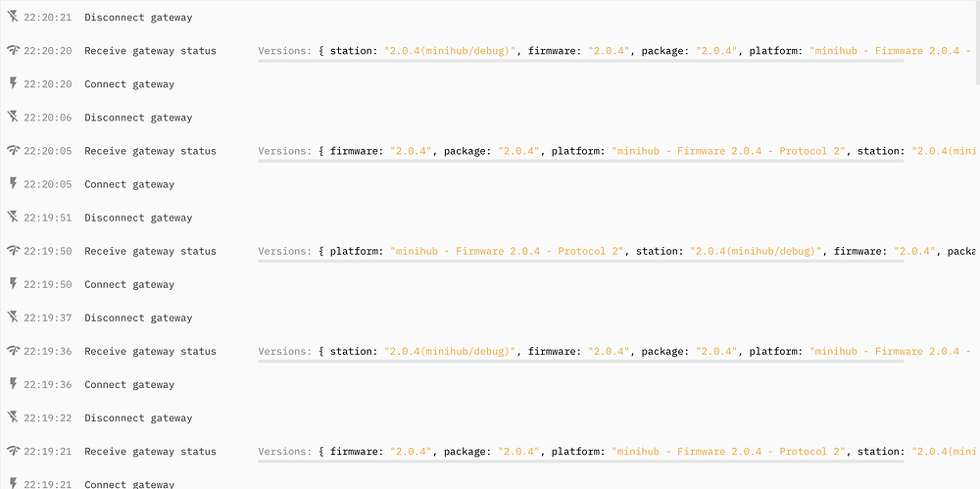Click the disconnect icon at 22:19:51
The image size is (980, 489).
[x=13, y=218]
